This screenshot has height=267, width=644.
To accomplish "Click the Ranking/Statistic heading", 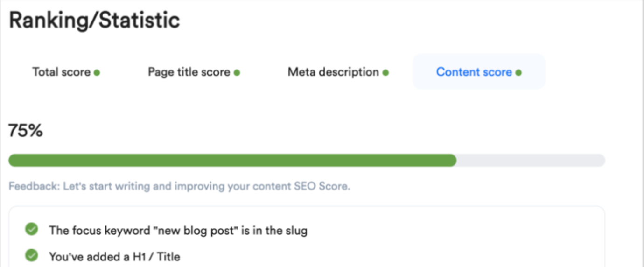I will pyautogui.click(x=94, y=21).
